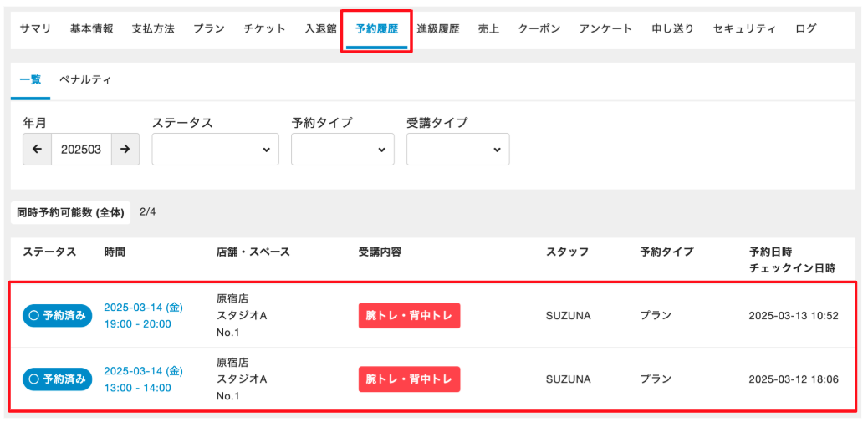Viewport: 868px width, 422px height.
Task: Open the 進級履歴 tab
Action: click(438, 28)
